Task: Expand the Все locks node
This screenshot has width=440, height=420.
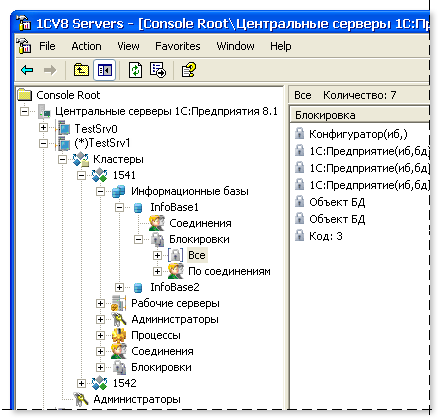Action: pyautogui.click(x=157, y=255)
